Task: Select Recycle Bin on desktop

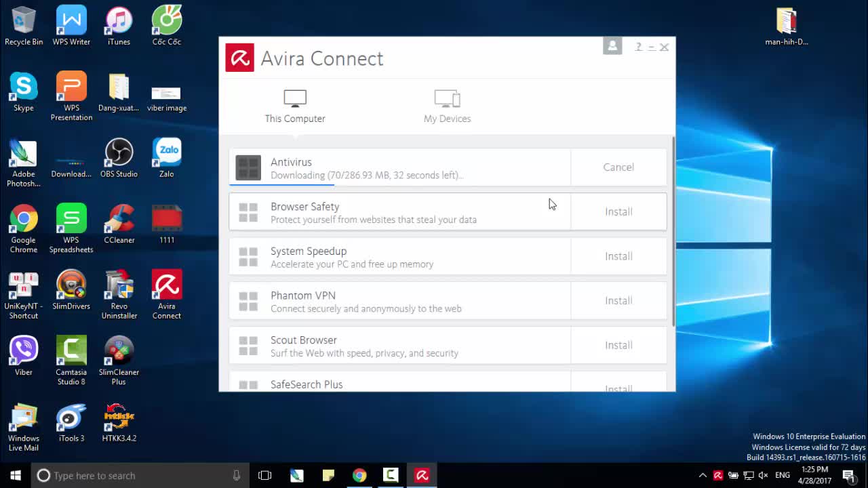Action: click(x=24, y=26)
